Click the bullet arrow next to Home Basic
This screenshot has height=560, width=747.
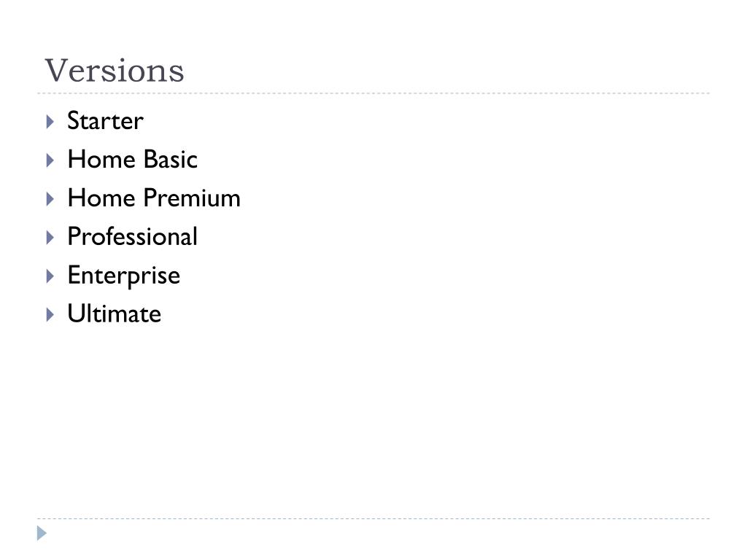tap(50, 160)
